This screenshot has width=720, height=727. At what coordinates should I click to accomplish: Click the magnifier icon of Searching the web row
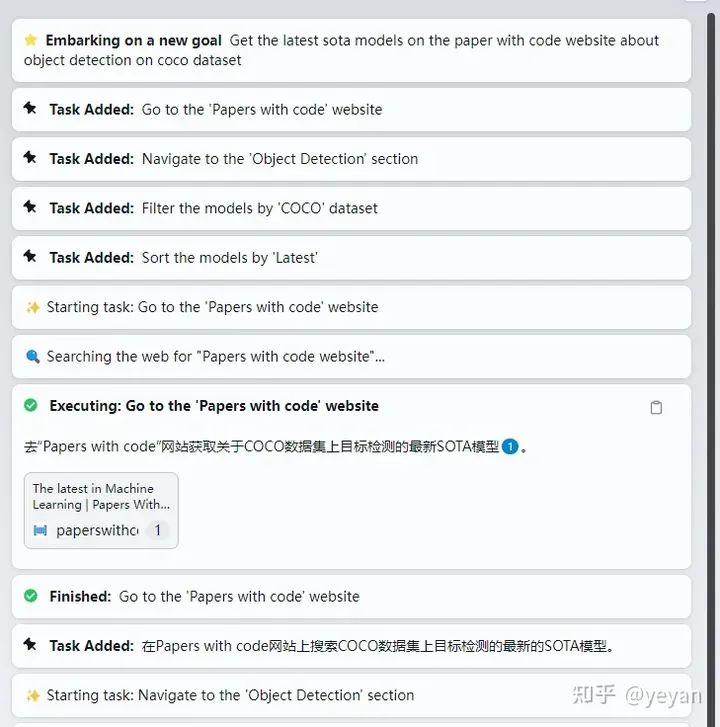(33, 357)
